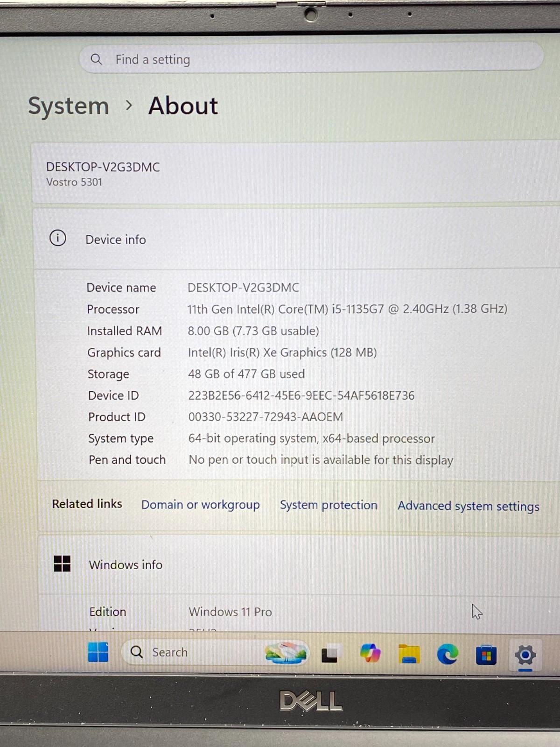Click the taskbar Search magnifier icon
560x747 pixels.
tap(137, 652)
